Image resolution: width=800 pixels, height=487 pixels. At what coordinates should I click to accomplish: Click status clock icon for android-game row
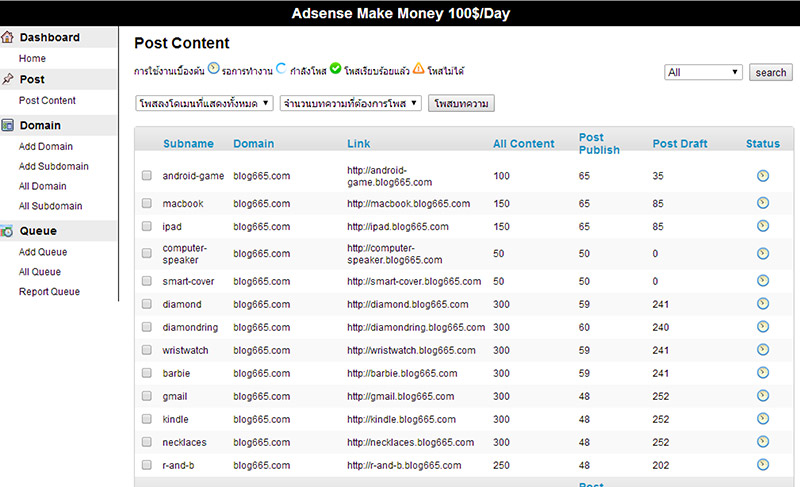[x=763, y=176]
